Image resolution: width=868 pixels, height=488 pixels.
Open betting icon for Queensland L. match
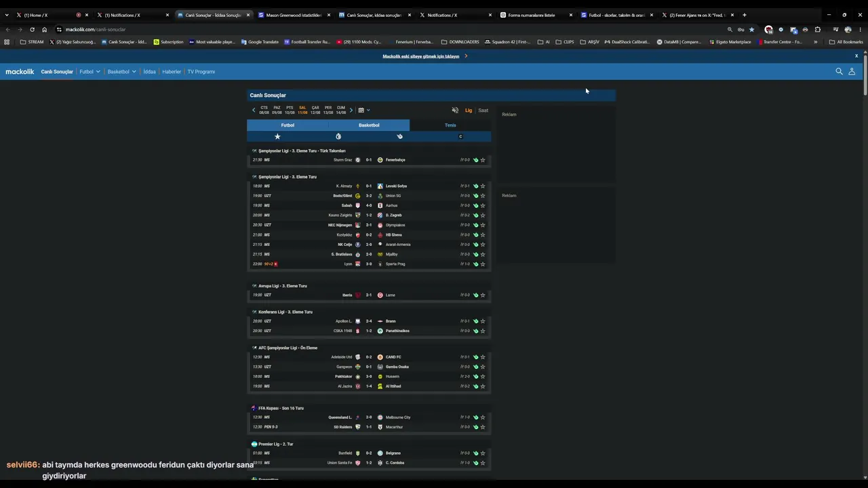pyautogui.click(x=475, y=418)
